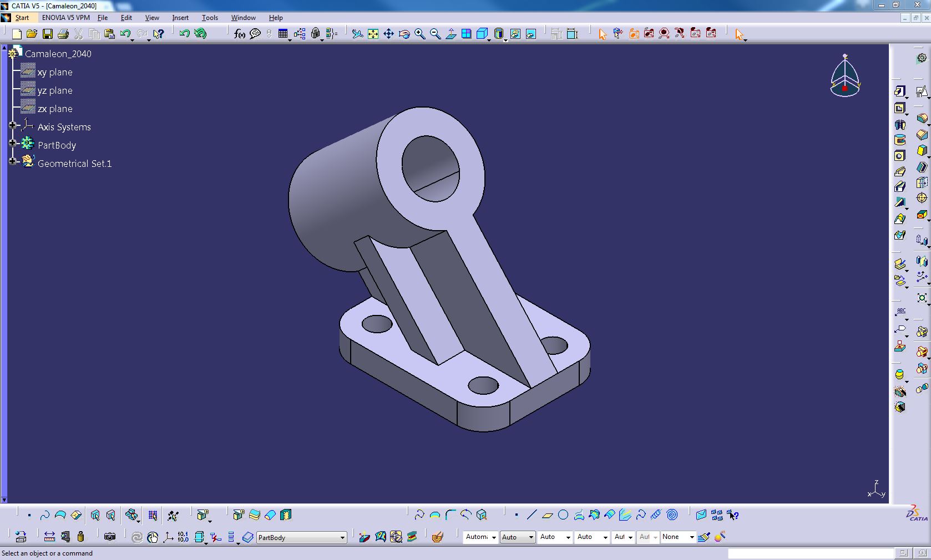Open the Window menu
Viewport: 931px width, 560px height.
[x=243, y=18]
